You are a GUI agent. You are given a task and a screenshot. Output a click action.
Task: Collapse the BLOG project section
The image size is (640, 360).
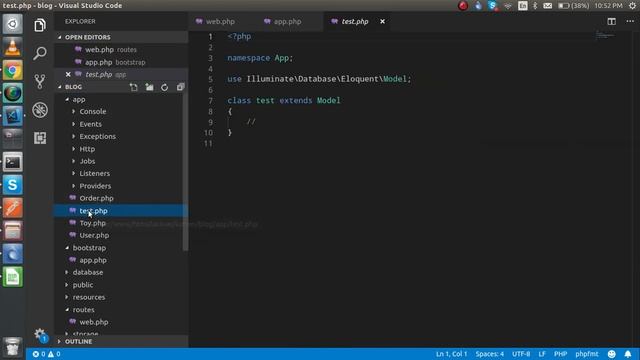click(73, 87)
